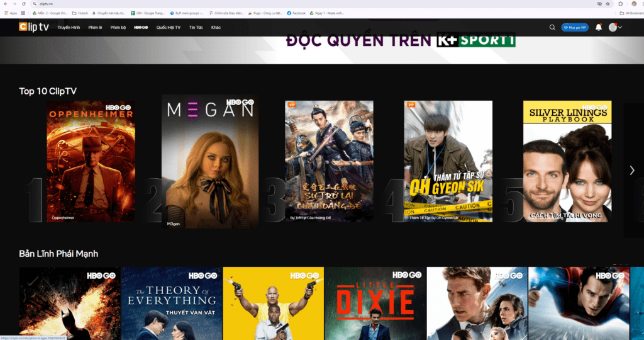This screenshot has height=340, width=644.
Task: Click the HBO GO logo in navigation
Action: [x=140, y=28]
